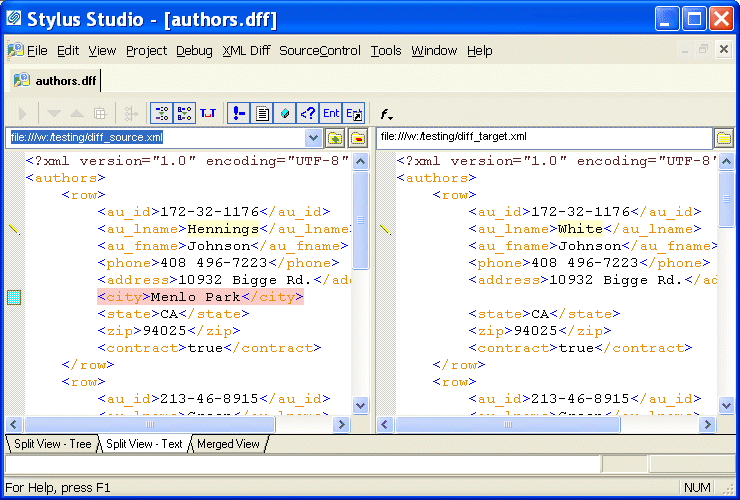Image resolution: width=740 pixels, height=500 pixels.
Task: Toggle the second tree-diff toolbar button
Action: click(184, 114)
